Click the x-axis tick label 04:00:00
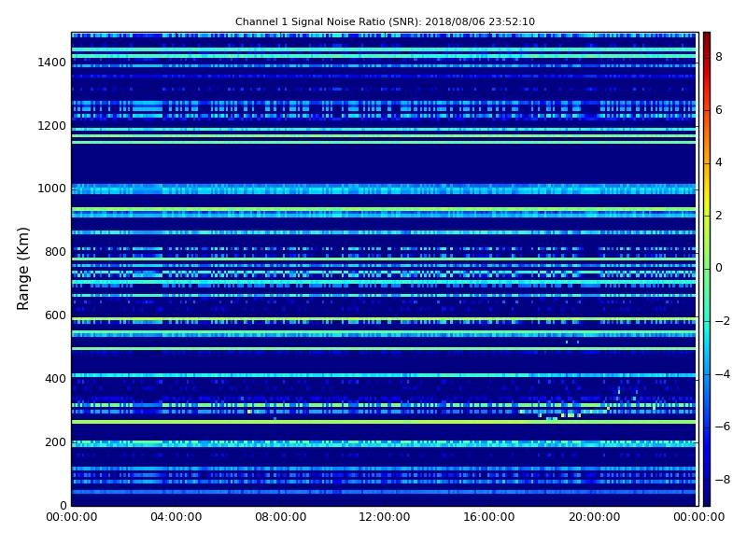Viewport: 747px width, 560px height. point(176,517)
